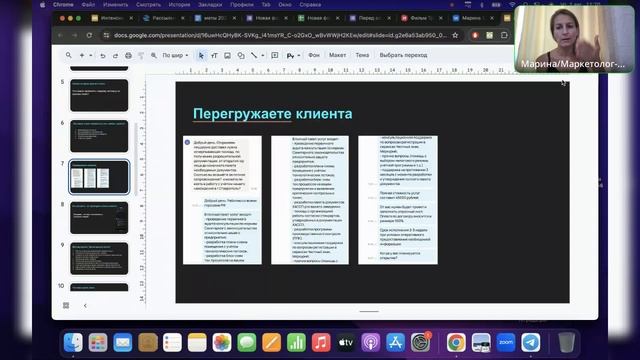This screenshot has width=640, height=360.
Task: Select the text box tool
Action: 214,56
